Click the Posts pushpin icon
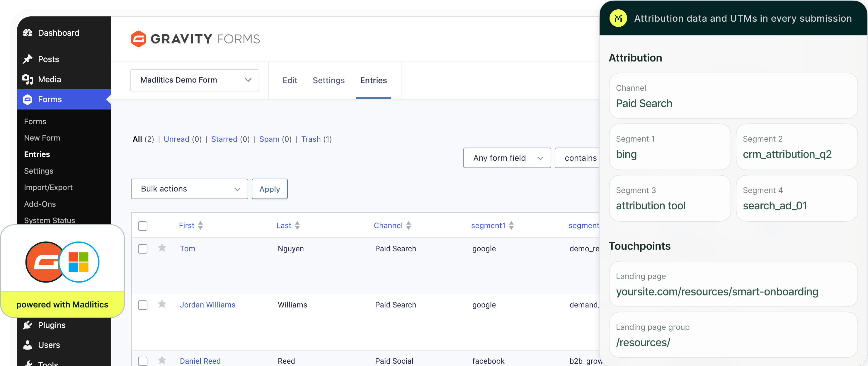Viewport: 868px width, 366px height. point(28,59)
